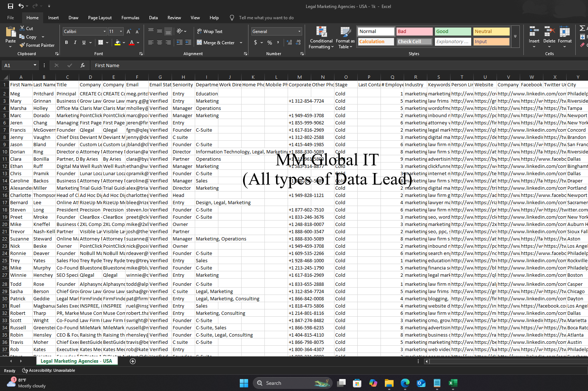Open the File menu

coord(11,17)
